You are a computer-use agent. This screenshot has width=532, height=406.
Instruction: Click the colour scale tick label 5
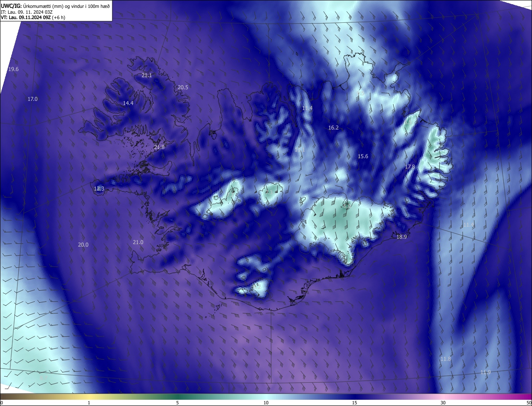click(x=177, y=403)
